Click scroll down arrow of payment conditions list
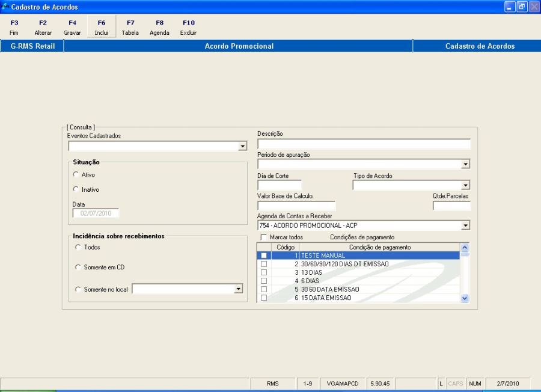Image resolution: width=541 pixels, height=392 pixels. coord(465,298)
